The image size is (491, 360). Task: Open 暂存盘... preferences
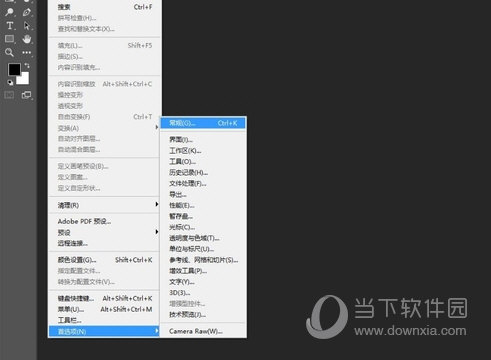(x=203, y=216)
